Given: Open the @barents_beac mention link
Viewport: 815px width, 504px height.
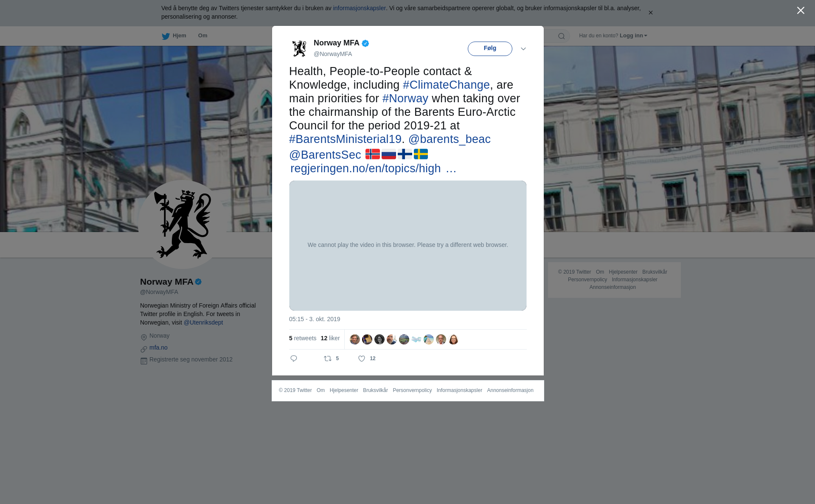Looking at the screenshot, I should pyautogui.click(x=450, y=139).
